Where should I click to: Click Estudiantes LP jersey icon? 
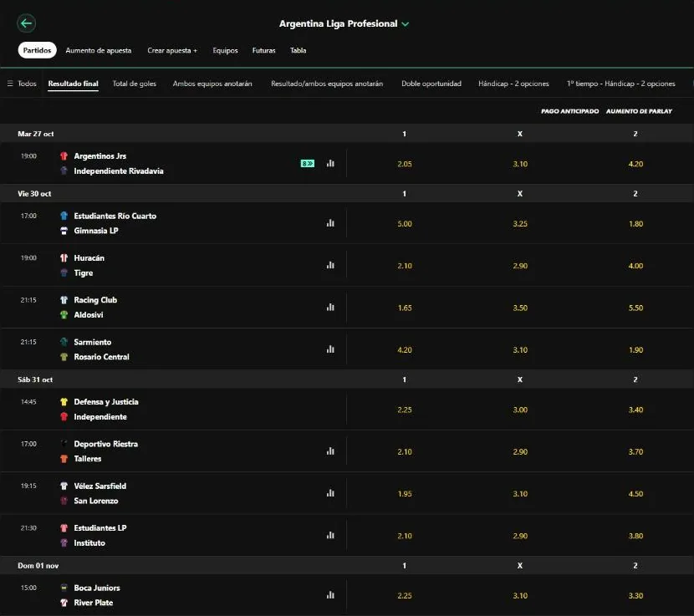coord(64,528)
